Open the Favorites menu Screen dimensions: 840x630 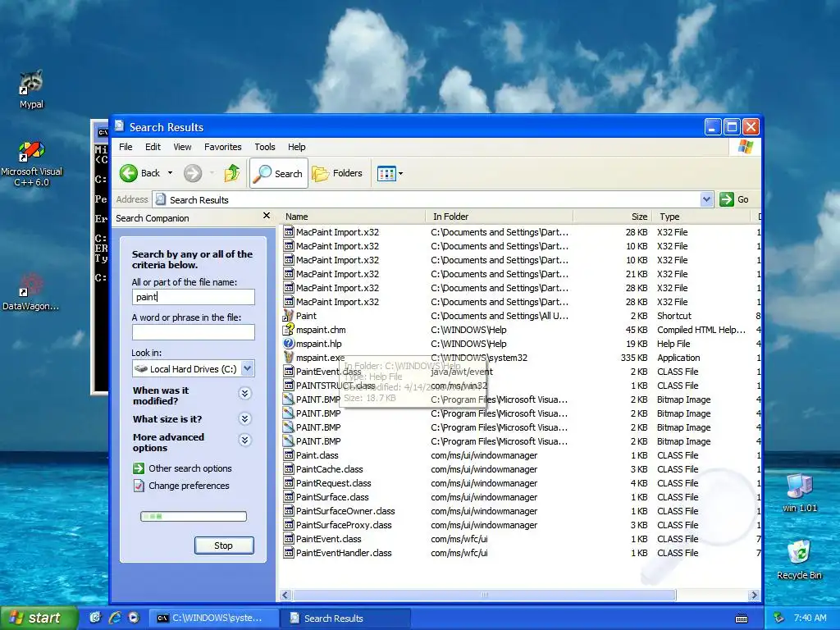point(223,147)
